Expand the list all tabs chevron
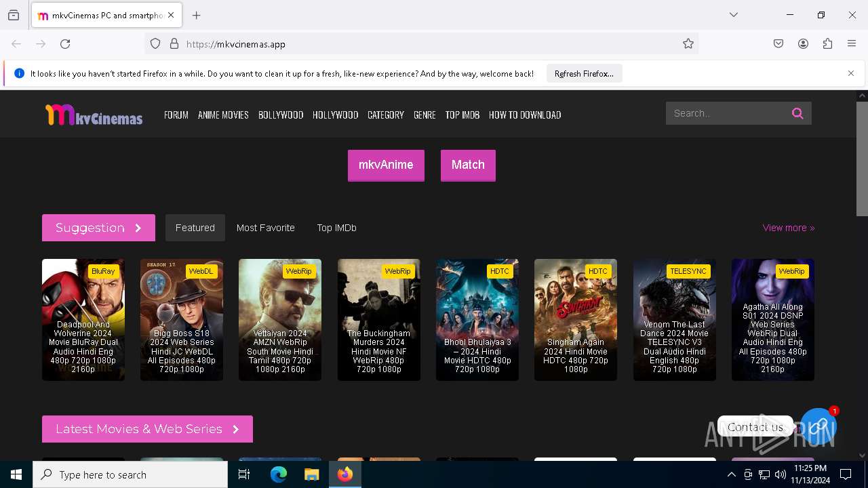This screenshot has height=488, width=868. click(x=734, y=15)
